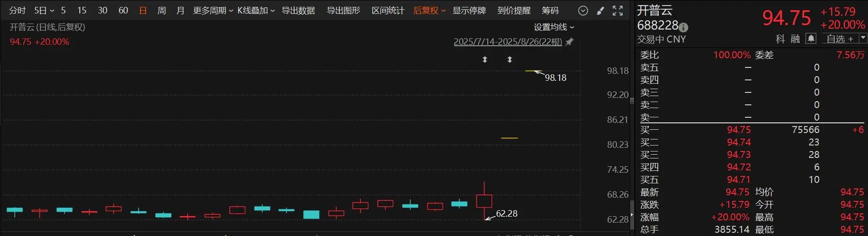Expand the 设置均线 dropdown
868x236 pixels.
[x=554, y=27]
